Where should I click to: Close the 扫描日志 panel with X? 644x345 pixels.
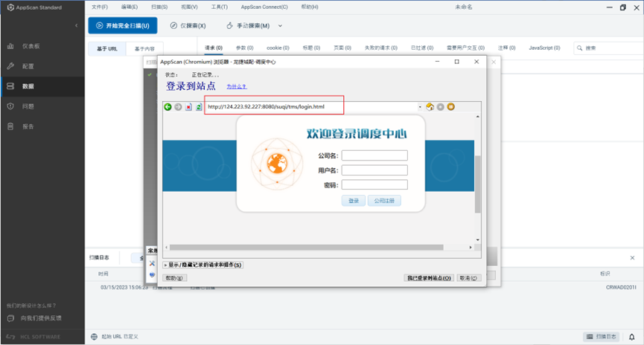[x=632, y=257]
